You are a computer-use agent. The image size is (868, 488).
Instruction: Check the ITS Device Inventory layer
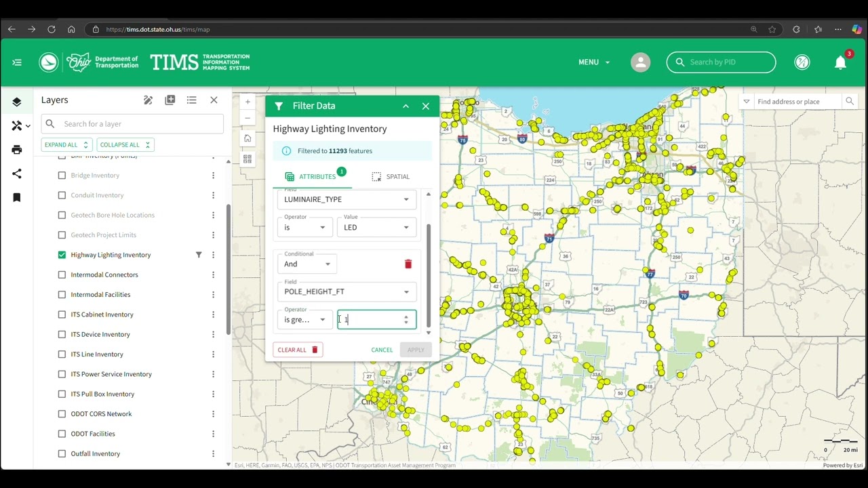click(62, 334)
